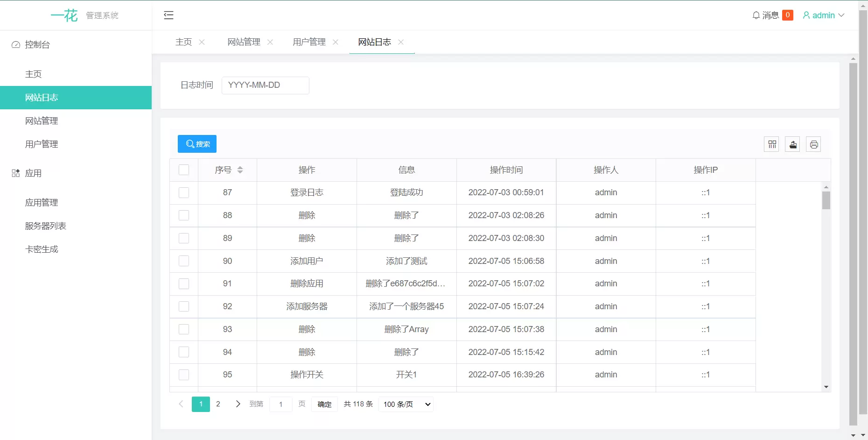This screenshot has height=440, width=868.
Task: Open the 100 条/页 page size dropdown
Action: click(405, 404)
